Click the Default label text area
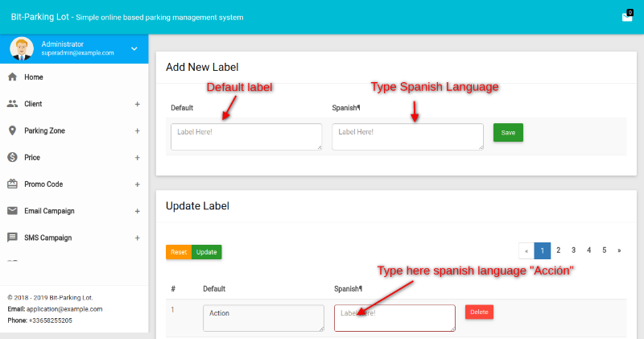 coord(246,136)
